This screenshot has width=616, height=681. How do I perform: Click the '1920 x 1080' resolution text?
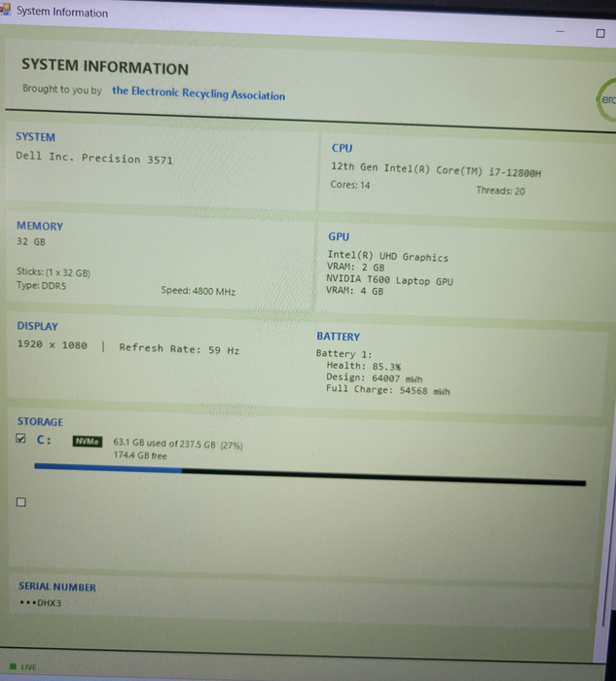click(53, 344)
